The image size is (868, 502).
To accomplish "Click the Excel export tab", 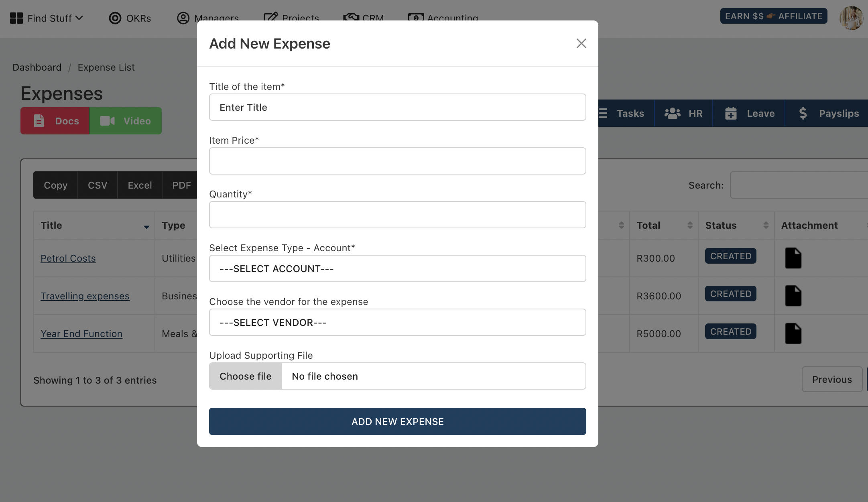I will [140, 185].
